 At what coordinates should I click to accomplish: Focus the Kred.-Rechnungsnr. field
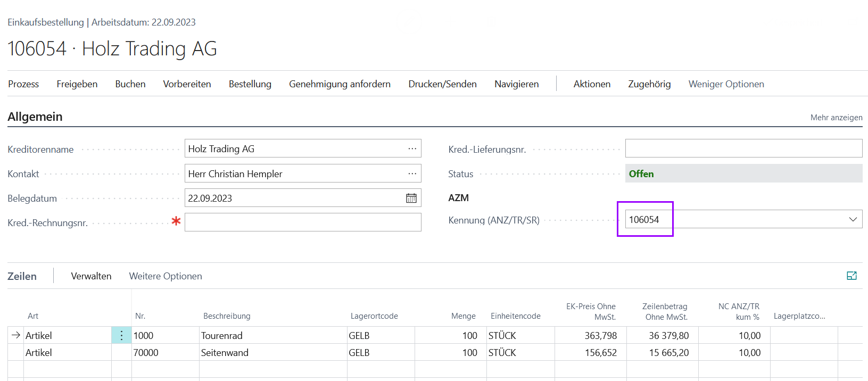pos(303,222)
